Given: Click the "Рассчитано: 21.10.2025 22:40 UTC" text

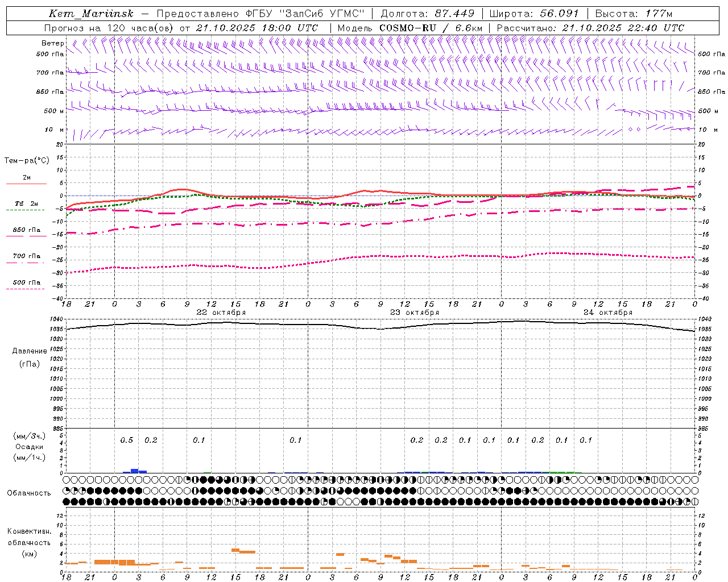Looking at the screenshot, I should tap(590, 28).
